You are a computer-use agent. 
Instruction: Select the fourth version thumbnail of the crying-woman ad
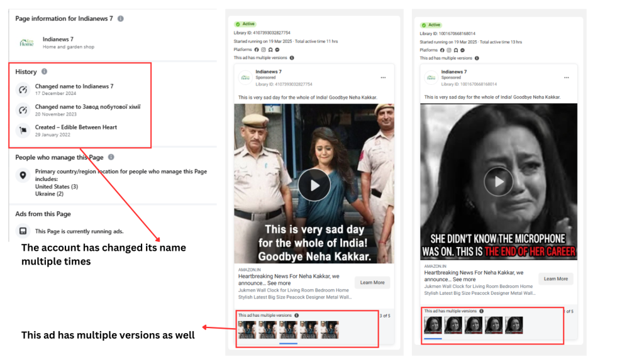click(x=494, y=325)
